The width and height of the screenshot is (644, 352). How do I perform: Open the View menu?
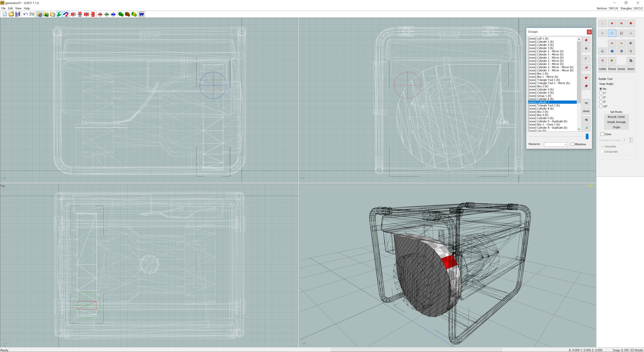pos(18,8)
